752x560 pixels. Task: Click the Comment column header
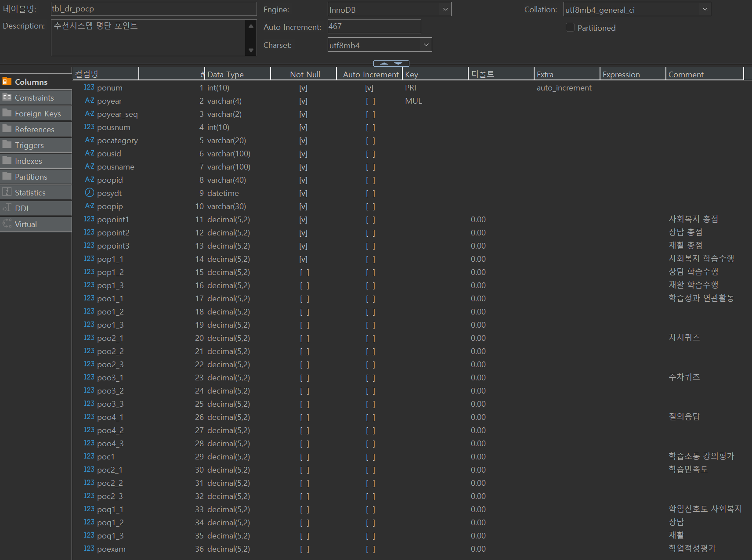(686, 74)
